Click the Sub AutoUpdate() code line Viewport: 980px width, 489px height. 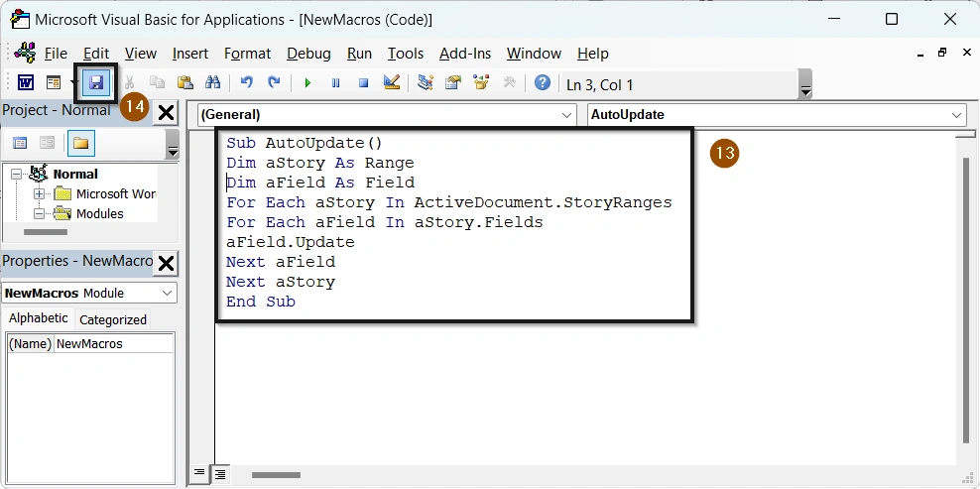pos(305,143)
